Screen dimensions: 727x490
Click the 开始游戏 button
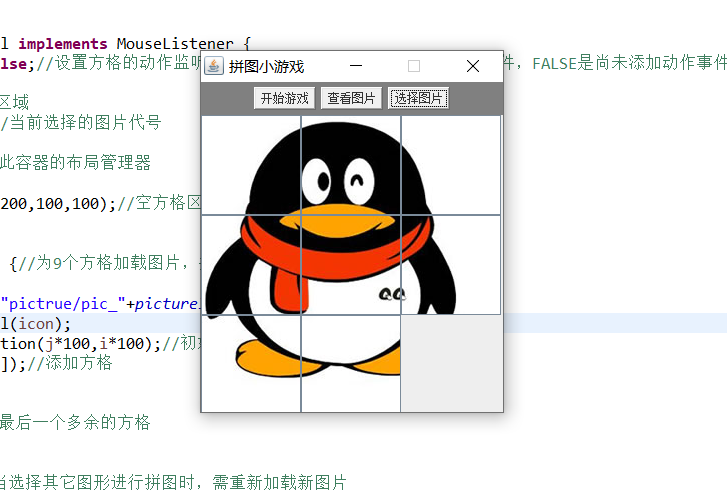click(284, 98)
